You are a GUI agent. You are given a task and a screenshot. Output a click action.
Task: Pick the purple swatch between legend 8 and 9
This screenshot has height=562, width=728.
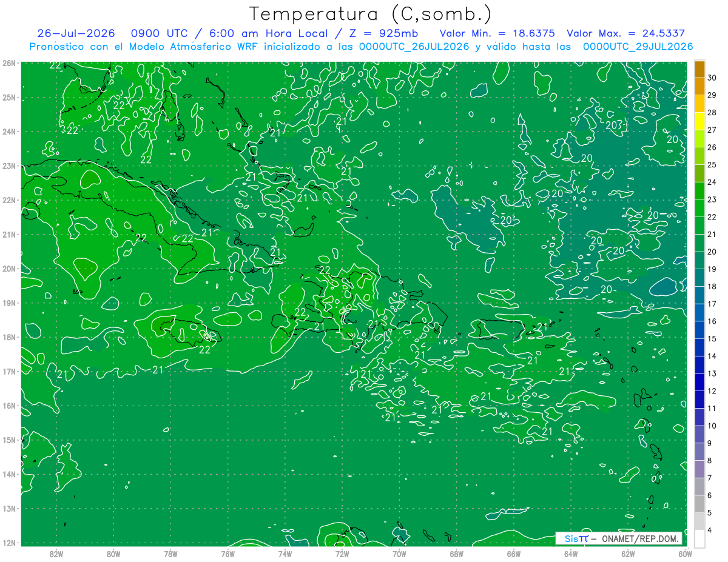click(699, 452)
